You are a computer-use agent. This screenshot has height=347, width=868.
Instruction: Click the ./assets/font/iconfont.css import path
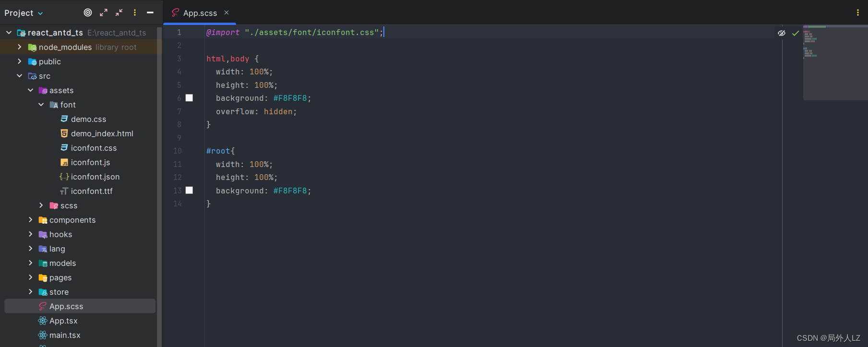[x=311, y=32]
